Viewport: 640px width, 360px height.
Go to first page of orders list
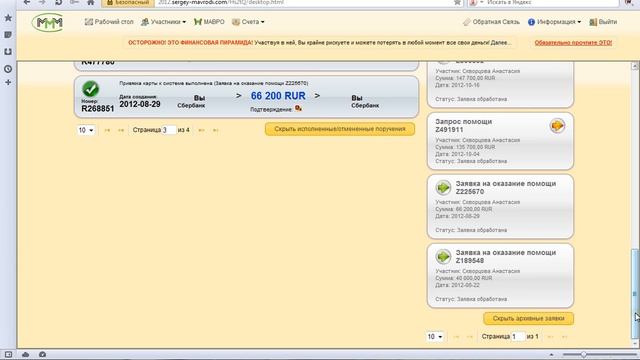coord(107,130)
